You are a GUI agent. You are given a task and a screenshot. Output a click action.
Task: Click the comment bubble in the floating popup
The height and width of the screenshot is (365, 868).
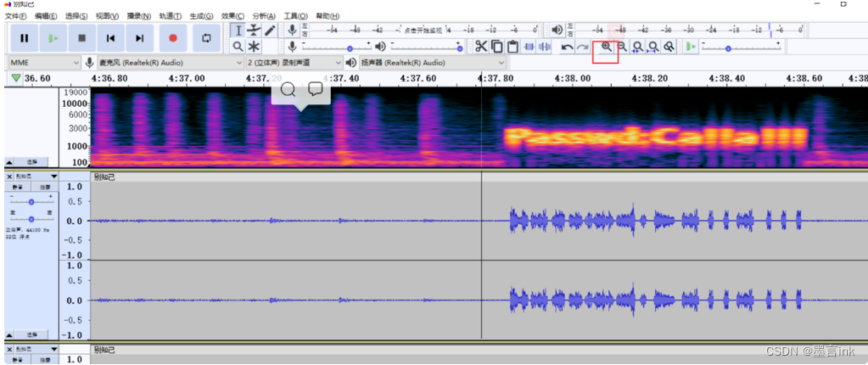(x=316, y=88)
